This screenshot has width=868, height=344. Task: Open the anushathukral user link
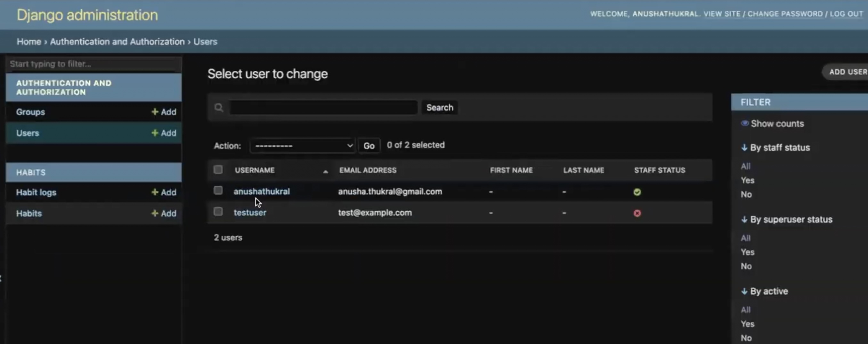(261, 192)
